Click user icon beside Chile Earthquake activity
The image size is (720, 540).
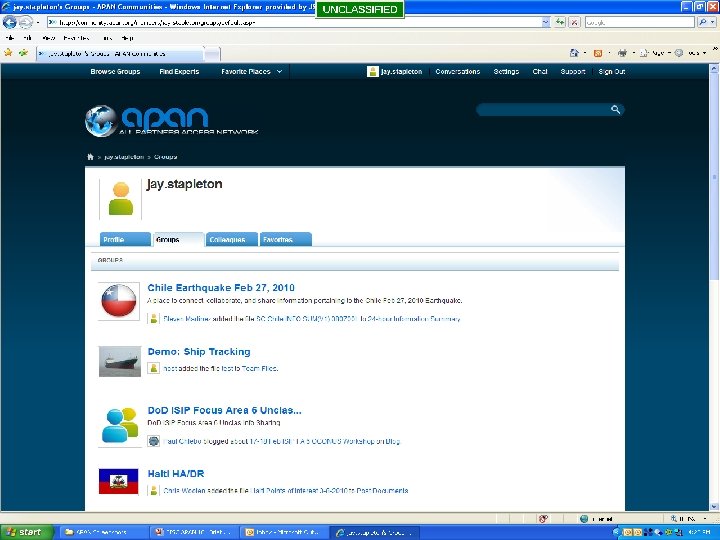coord(153,318)
